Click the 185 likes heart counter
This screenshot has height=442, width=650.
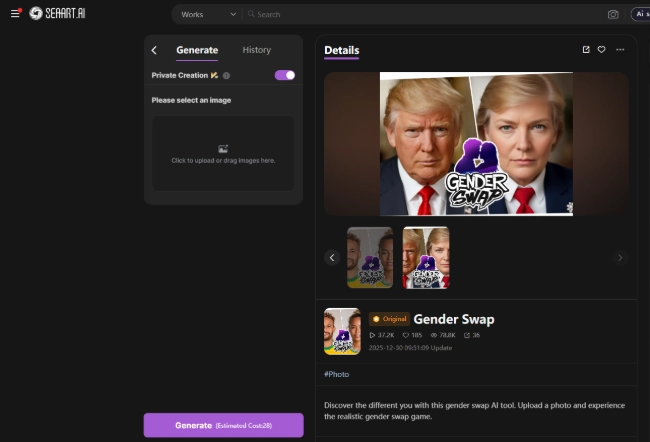point(412,335)
